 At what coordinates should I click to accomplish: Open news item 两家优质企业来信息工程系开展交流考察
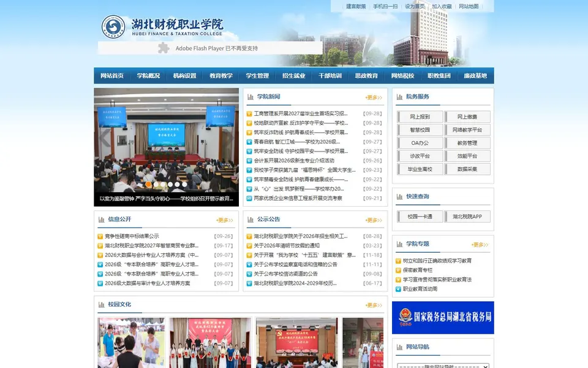298,198
